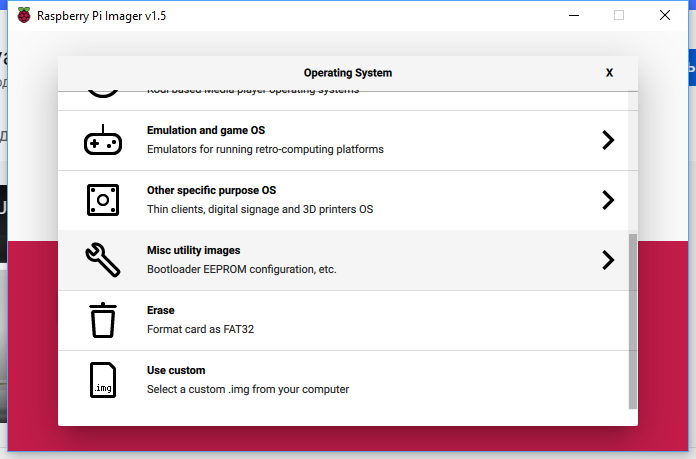Click the trash can Erase icon

(x=103, y=320)
